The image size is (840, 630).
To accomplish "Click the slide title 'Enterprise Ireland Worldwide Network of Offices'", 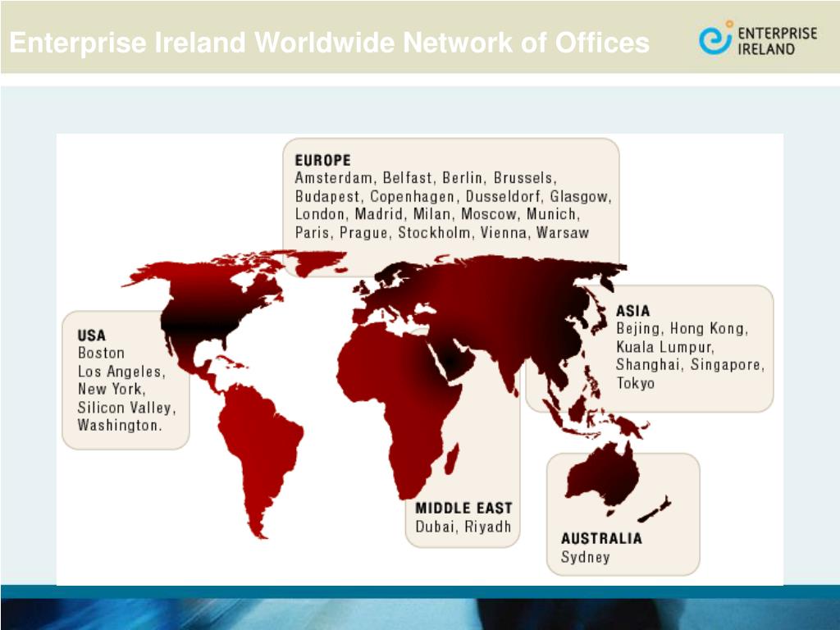I will tap(330, 43).
